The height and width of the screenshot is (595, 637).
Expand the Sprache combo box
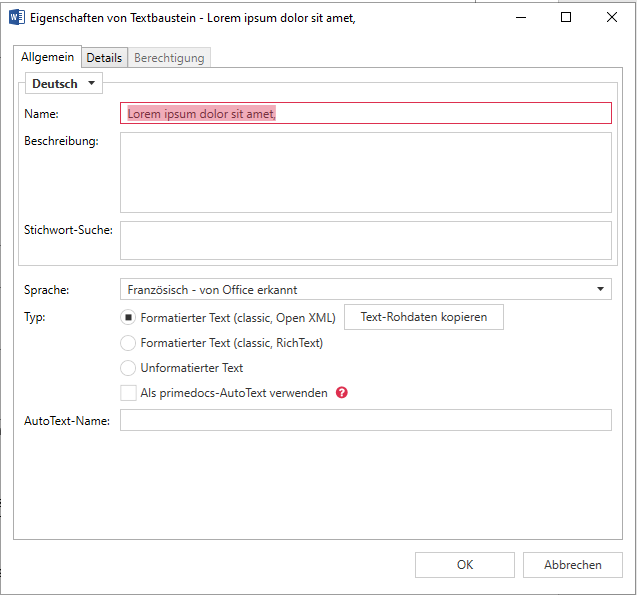pyautogui.click(x=366, y=290)
